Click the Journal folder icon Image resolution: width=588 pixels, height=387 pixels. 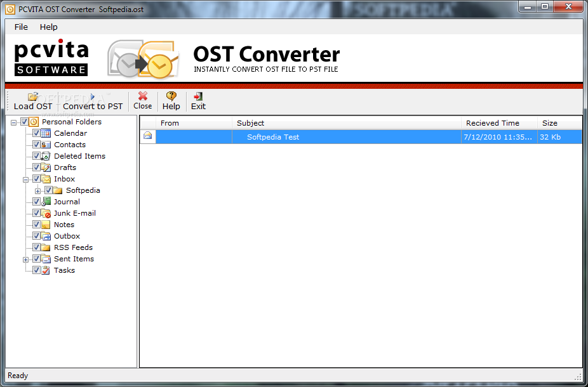(46, 202)
